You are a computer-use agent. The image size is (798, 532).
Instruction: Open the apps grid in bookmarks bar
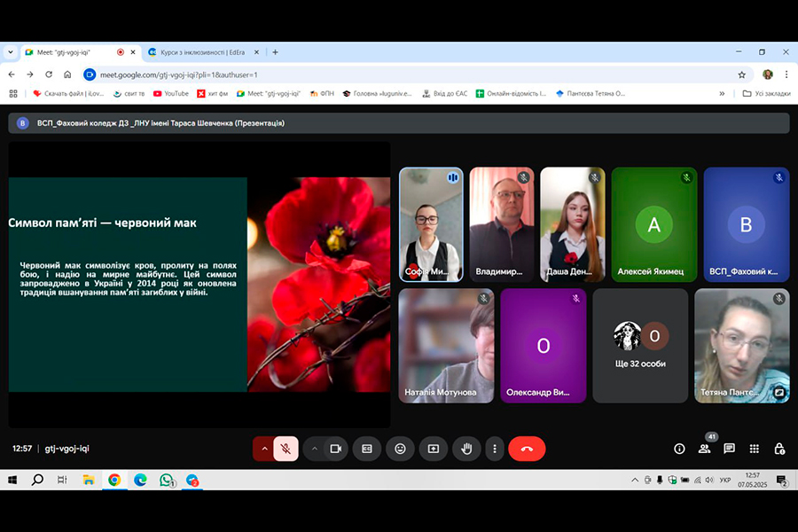pyautogui.click(x=13, y=94)
